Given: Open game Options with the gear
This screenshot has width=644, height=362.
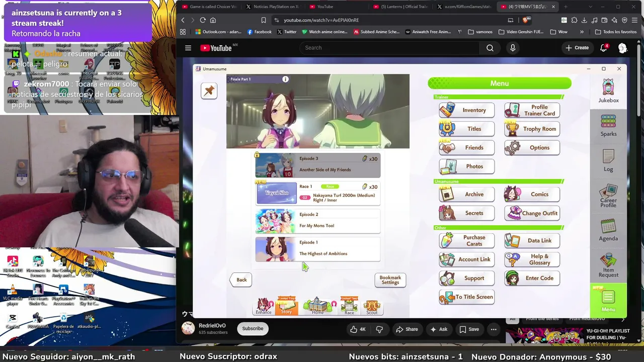Looking at the screenshot, I should (532, 147).
